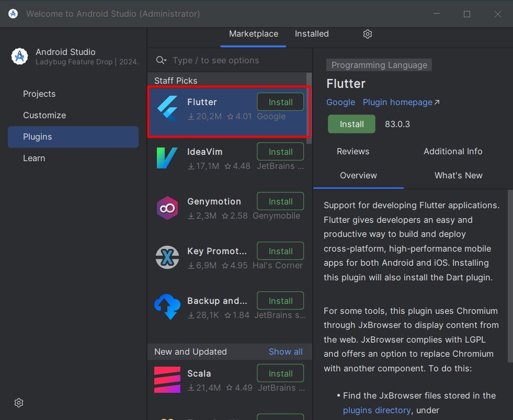The width and height of the screenshot is (513, 420).
Task: Click the Scala plugin logo
Action: tap(167, 380)
